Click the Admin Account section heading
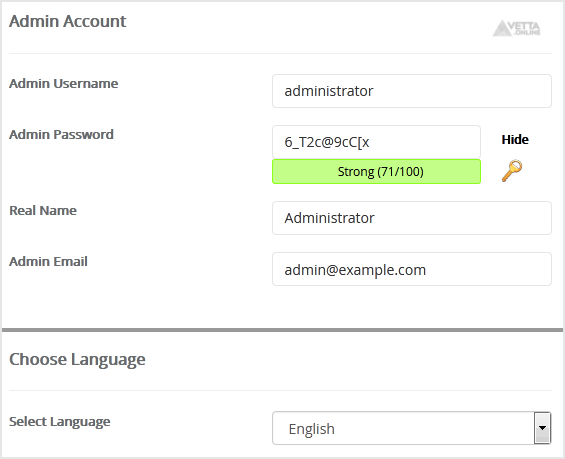This screenshot has height=459, width=565. [x=67, y=21]
